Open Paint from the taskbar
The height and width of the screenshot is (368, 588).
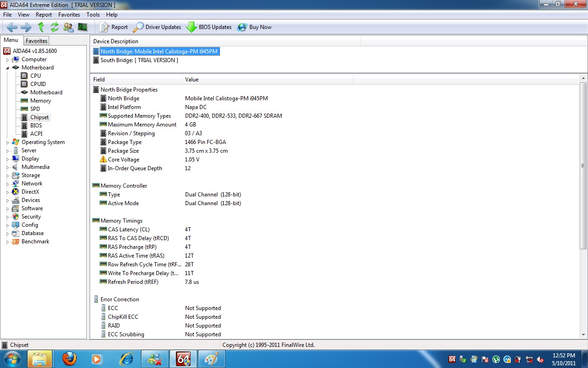212,359
